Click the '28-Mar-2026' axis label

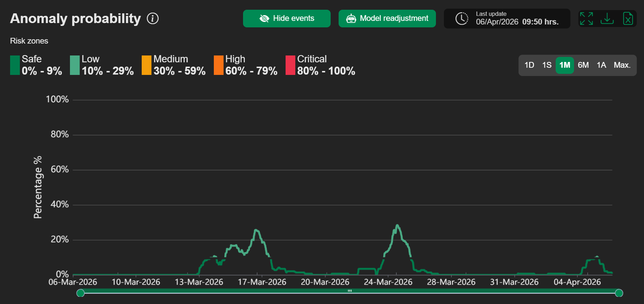[x=451, y=282]
